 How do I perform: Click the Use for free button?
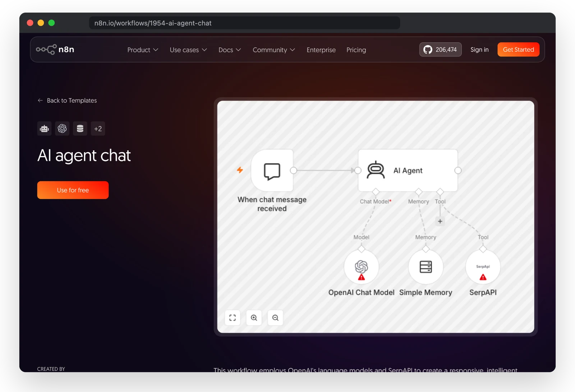click(x=73, y=190)
